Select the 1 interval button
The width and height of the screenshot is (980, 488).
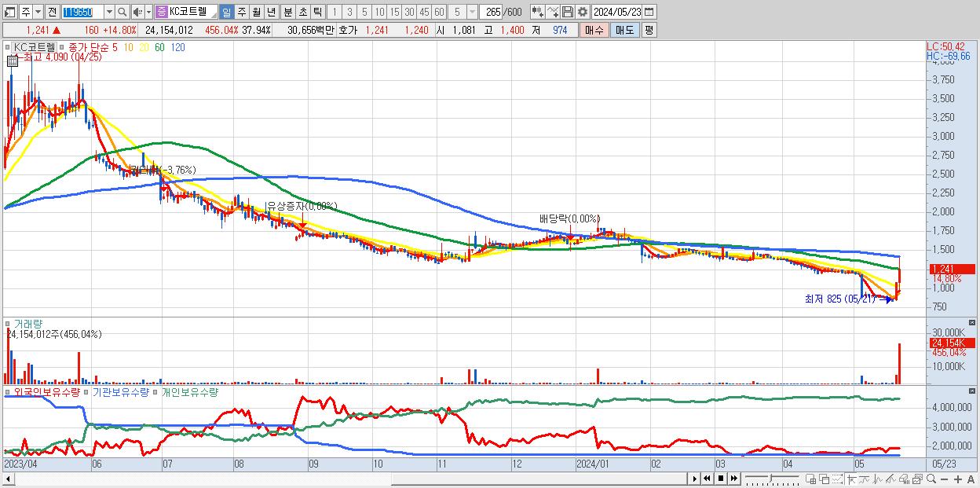[334, 12]
